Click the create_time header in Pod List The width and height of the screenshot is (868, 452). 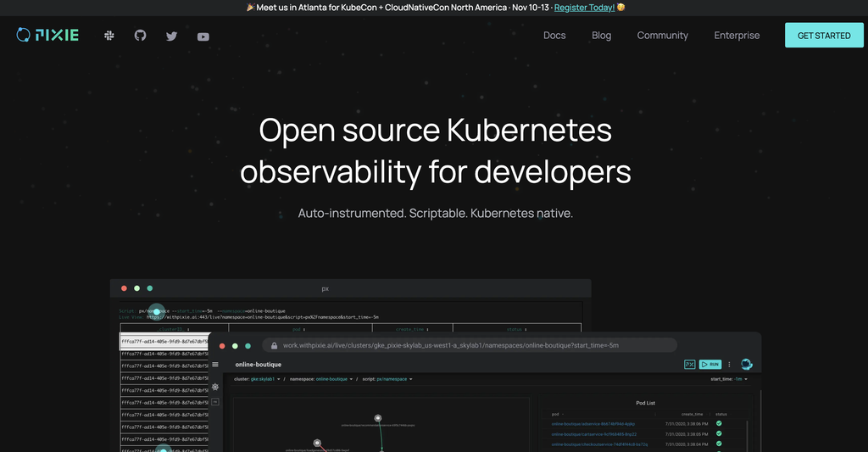pyautogui.click(x=692, y=415)
